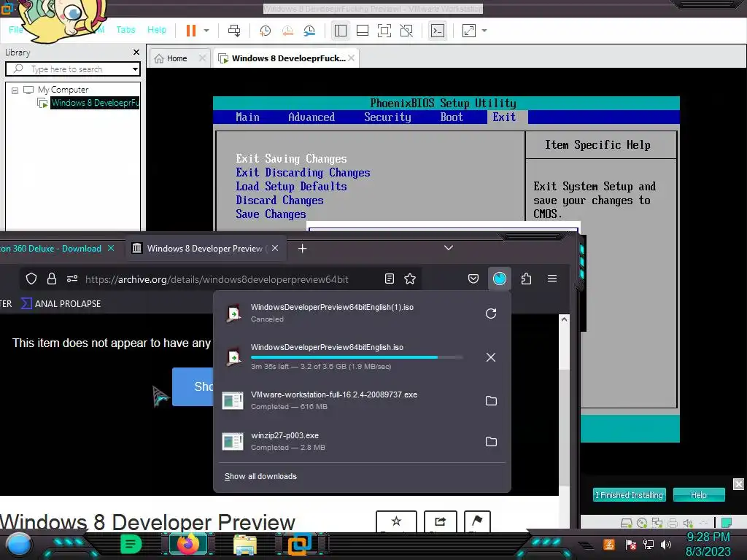Toggle the thumbnail bar view icon
The image size is (747, 560).
click(x=362, y=31)
